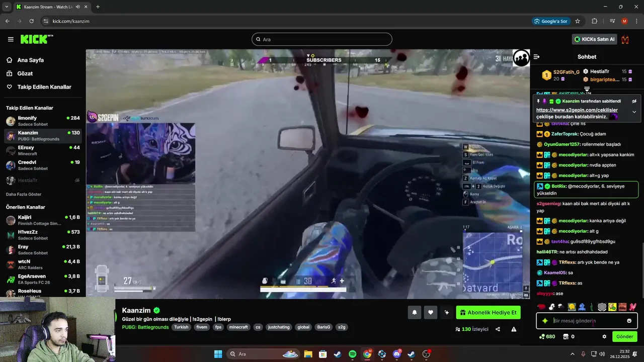Click the message input field
This screenshot has height=362, width=644.
(587, 321)
